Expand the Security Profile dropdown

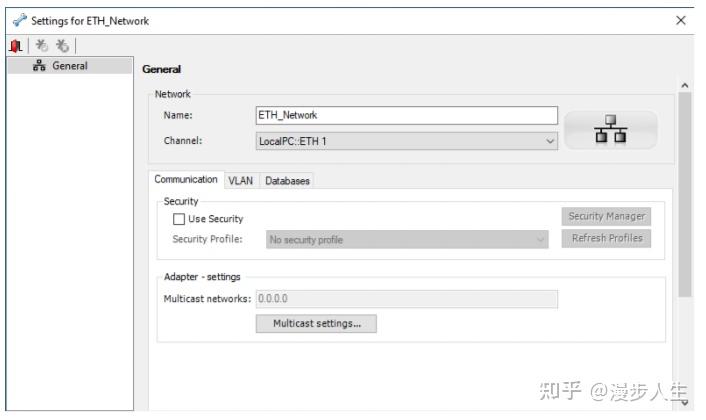pos(407,240)
